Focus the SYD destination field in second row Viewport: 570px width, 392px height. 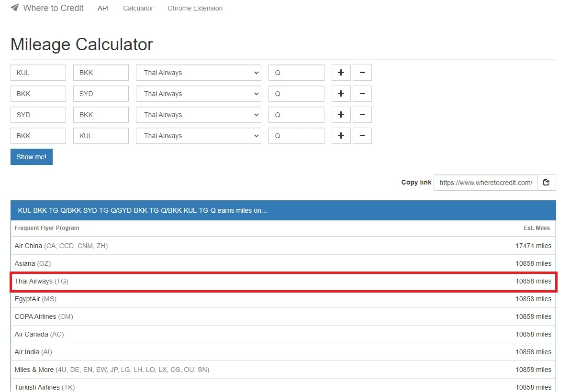point(101,94)
